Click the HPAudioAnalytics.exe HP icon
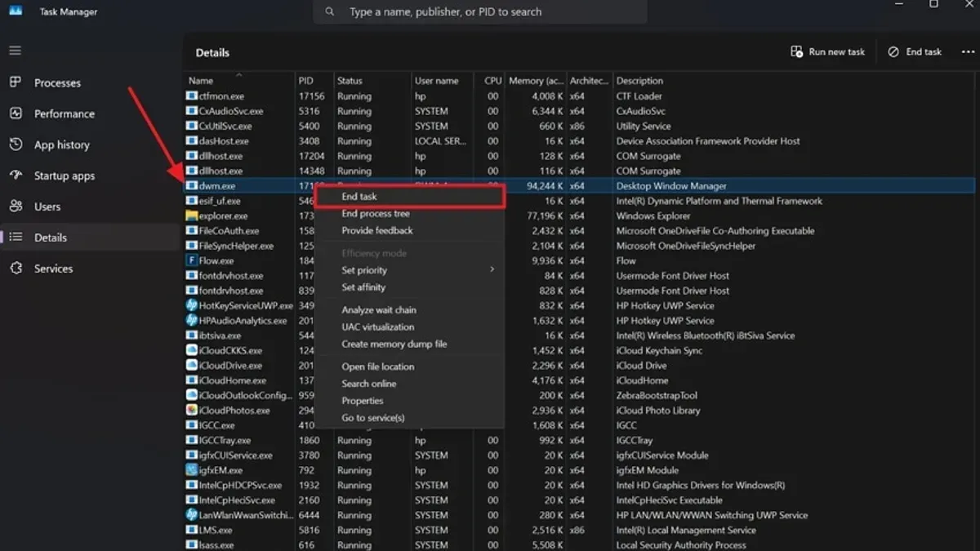980x551 pixels. pyautogui.click(x=192, y=321)
